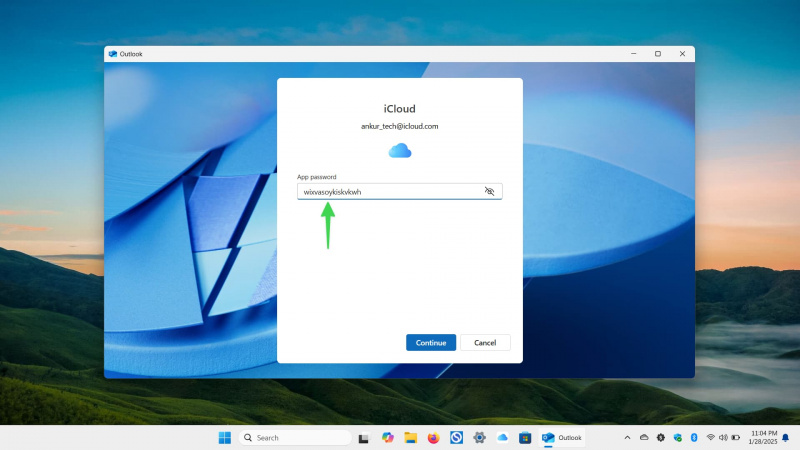This screenshot has width=800, height=450.
Task: Expand the hidden system tray icons chevron
Action: tap(628, 438)
